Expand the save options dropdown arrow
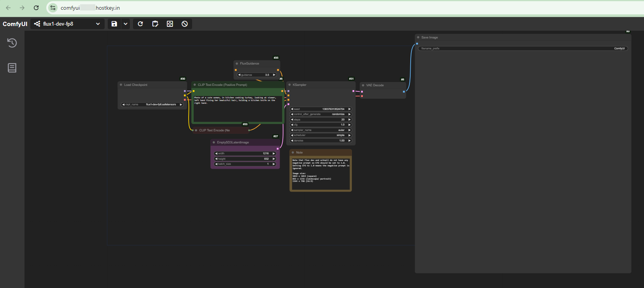 (x=126, y=24)
